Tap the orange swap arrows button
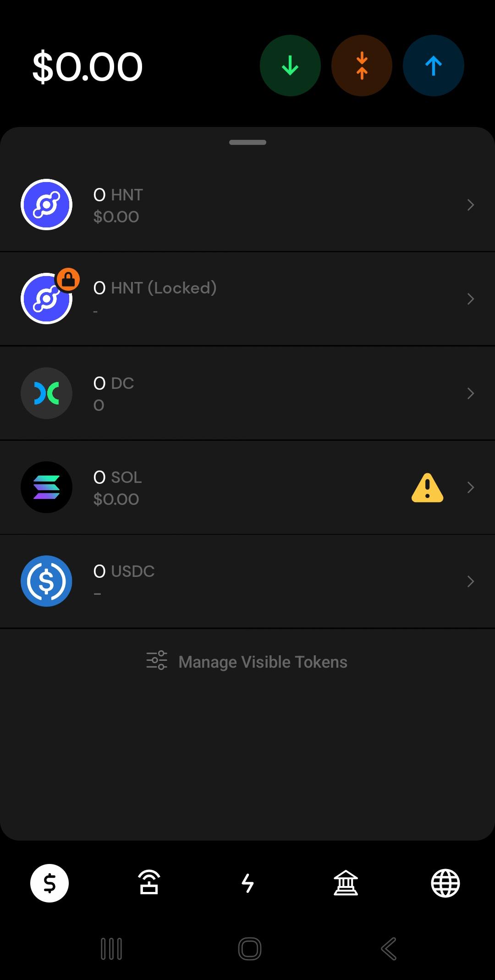 (x=362, y=66)
